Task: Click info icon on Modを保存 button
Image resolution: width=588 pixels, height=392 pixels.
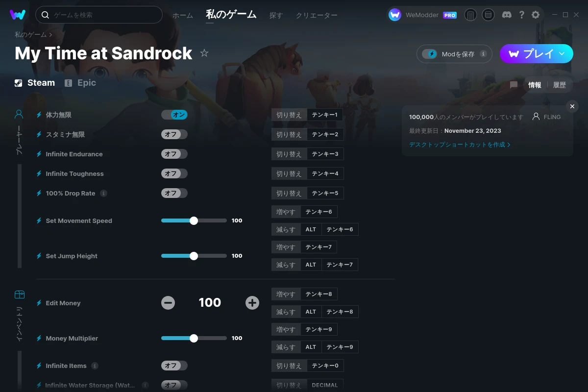Action: point(483,54)
